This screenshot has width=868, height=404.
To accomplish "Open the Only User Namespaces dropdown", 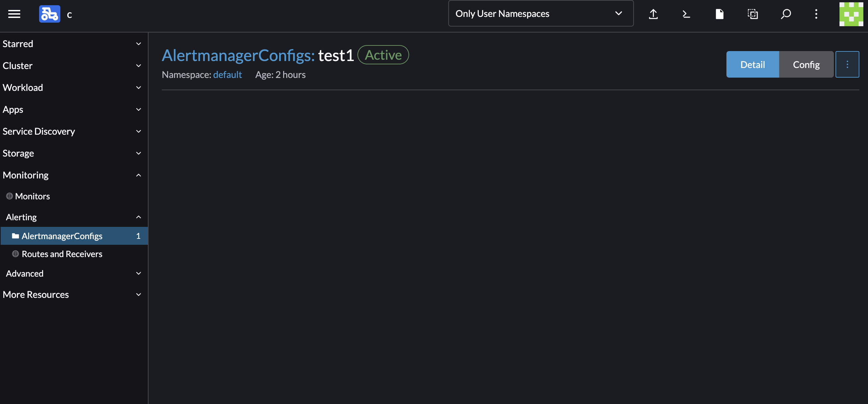I will click(540, 14).
